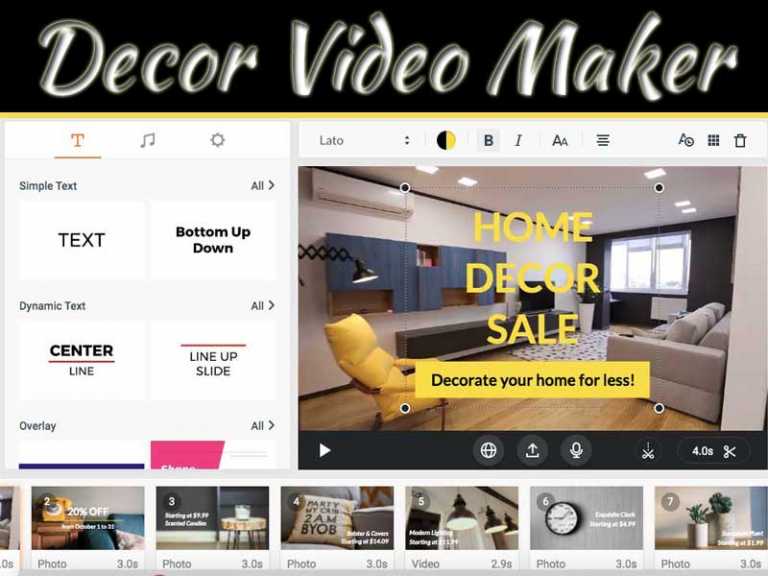
Task: Open text alignment options
Action: 603,141
